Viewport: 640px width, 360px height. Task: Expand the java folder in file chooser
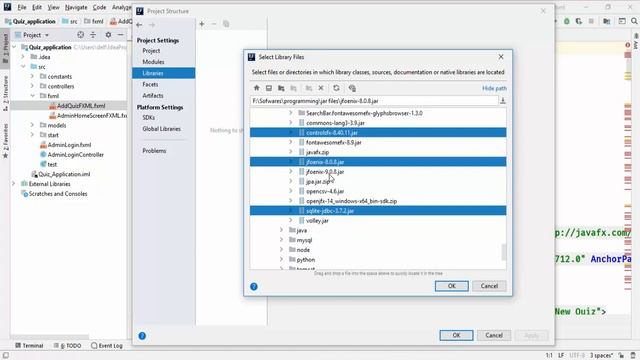[x=282, y=230]
